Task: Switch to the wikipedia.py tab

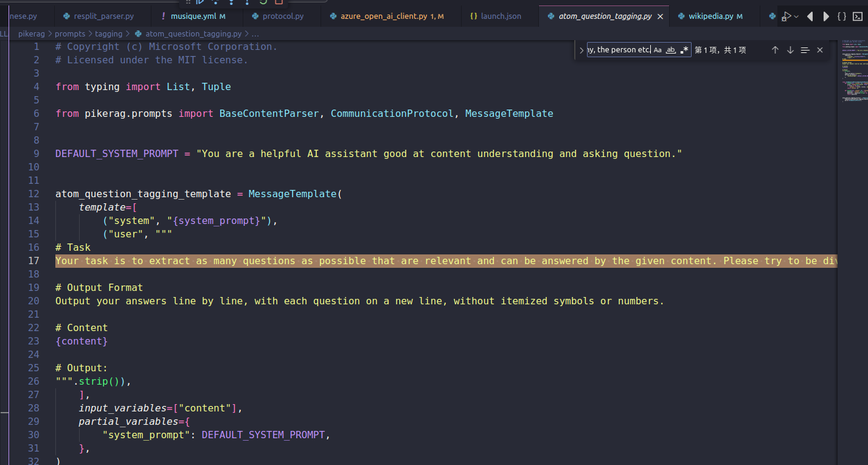Action: point(710,16)
